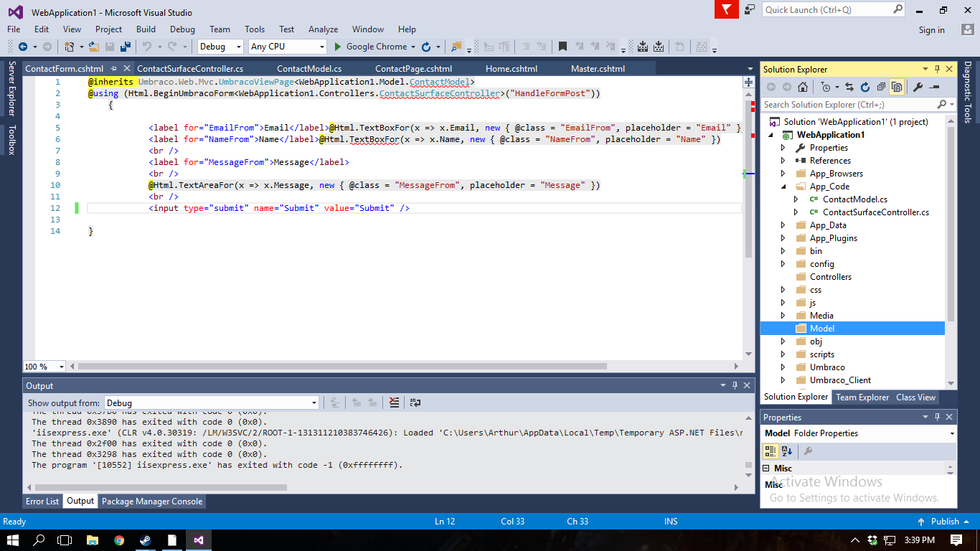Open the Debug solution configuration dropdown

(221, 47)
